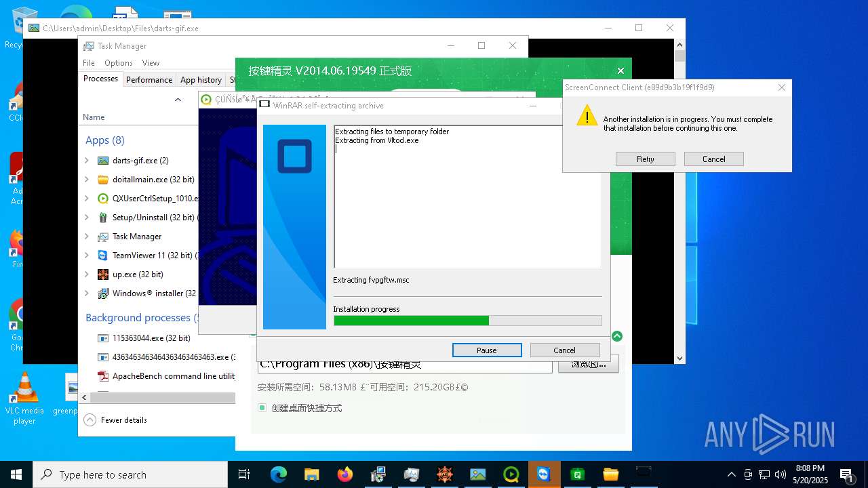This screenshot has width=868, height=488.
Task: Click the WinRAR installation progress bar
Action: [x=468, y=321]
